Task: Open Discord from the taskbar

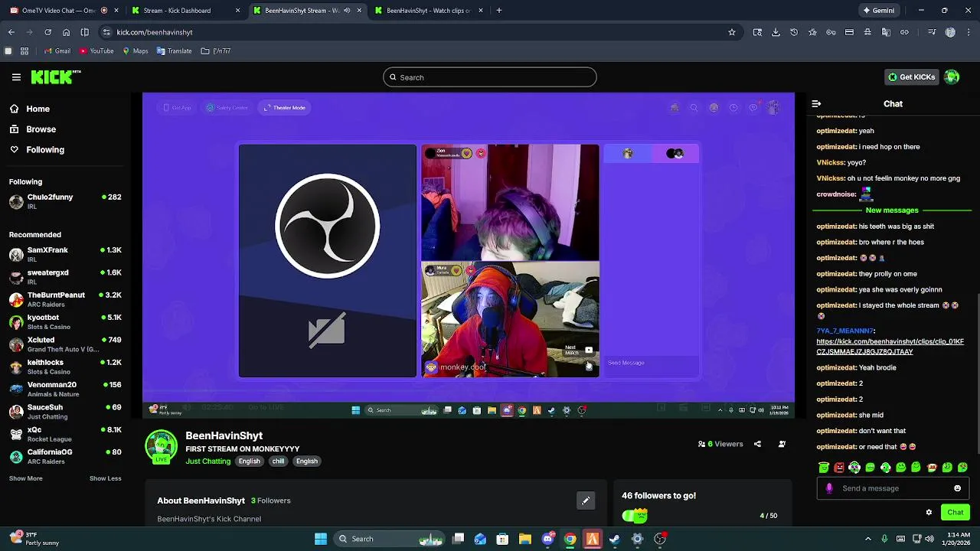Action: pyautogui.click(x=547, y=539)
